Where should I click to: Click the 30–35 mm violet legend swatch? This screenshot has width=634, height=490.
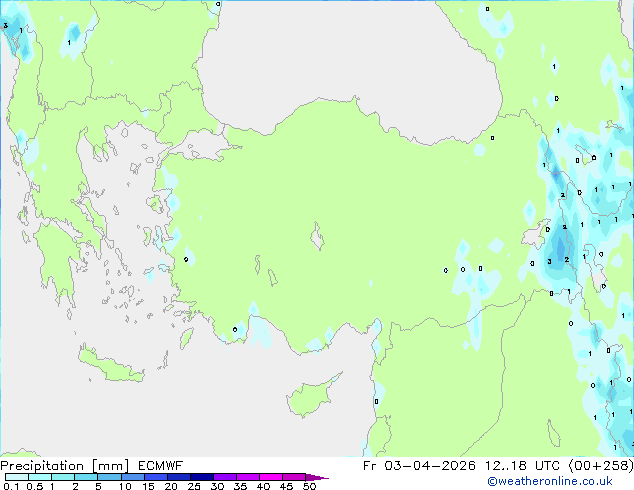pos(224,477)
